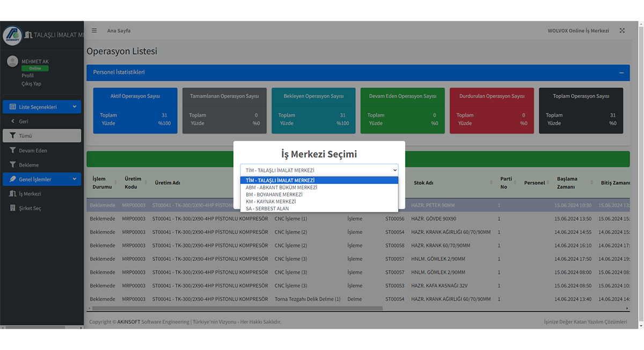Select ABM - ABKANT BÜKÜM MERKEZİ option
Image resolution: width=644 pixels, height=350 pixels.
click(281, 188)
